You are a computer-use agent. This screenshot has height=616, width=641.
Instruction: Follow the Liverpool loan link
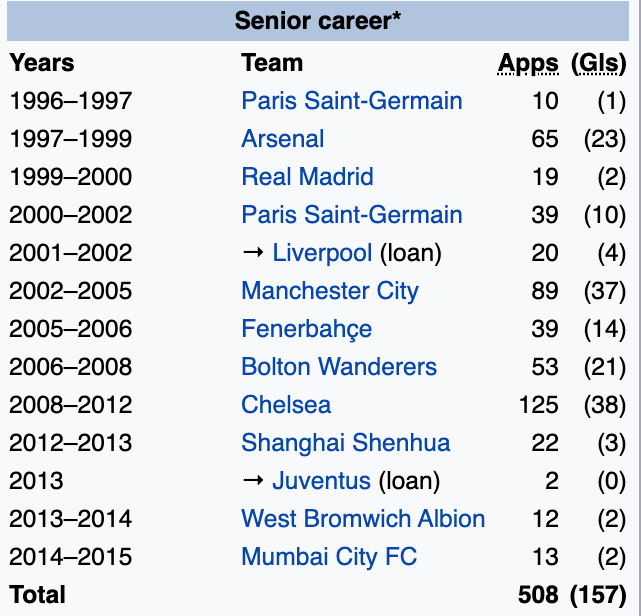(322, 253)
